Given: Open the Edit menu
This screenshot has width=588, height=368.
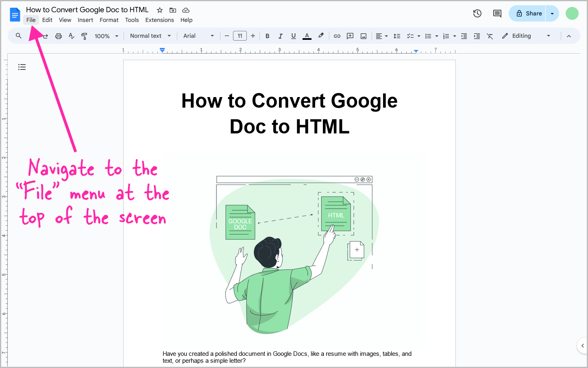Looking at the screenshot, I should point(47,20).
